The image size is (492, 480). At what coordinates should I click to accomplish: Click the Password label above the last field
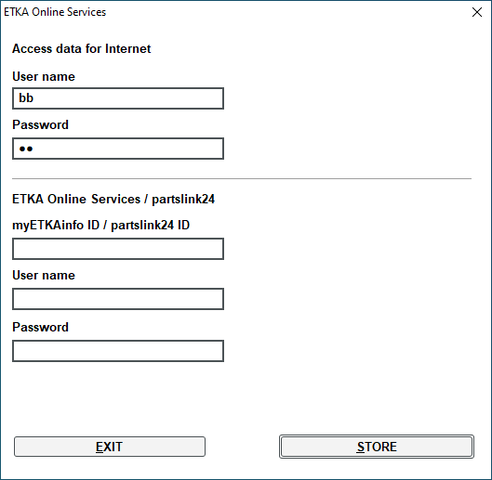40,327
